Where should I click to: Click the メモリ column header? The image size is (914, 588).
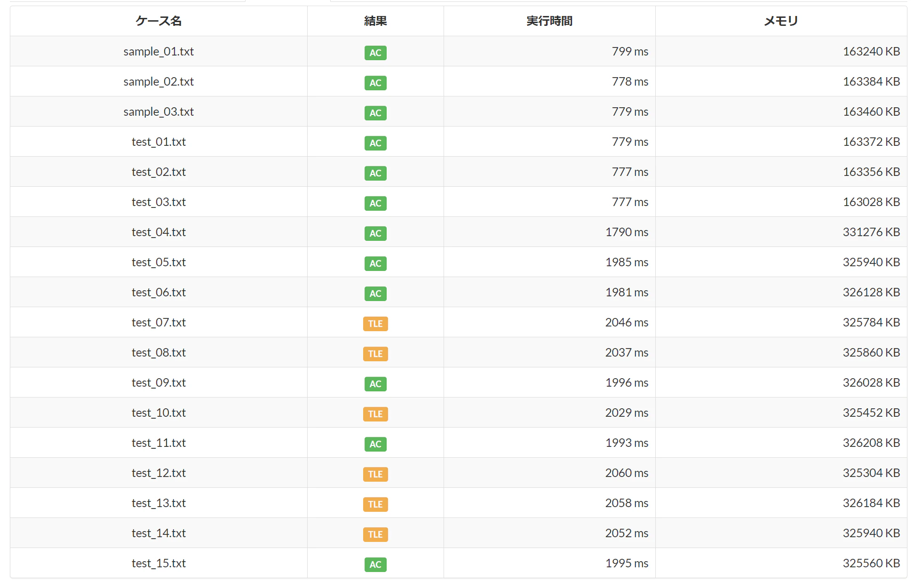(781, 21)
